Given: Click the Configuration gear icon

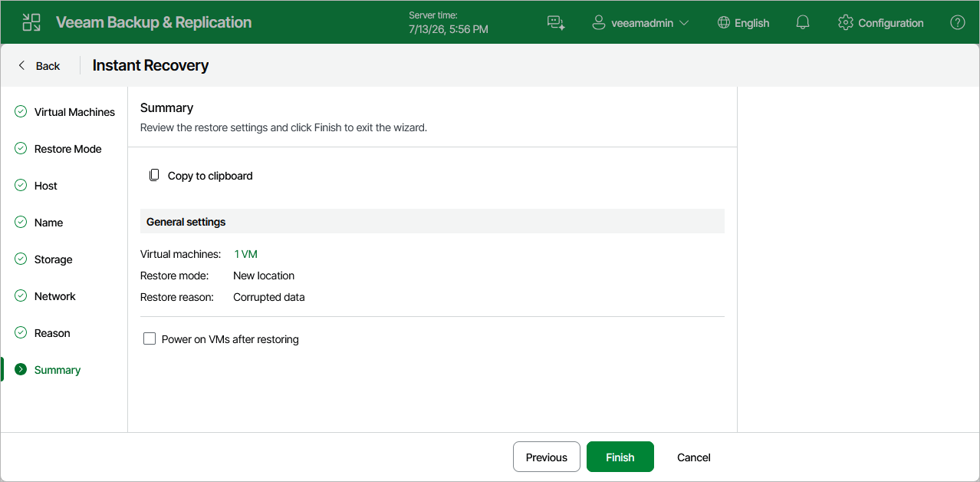Looking at the screenshot, I should tap(846, 22).
